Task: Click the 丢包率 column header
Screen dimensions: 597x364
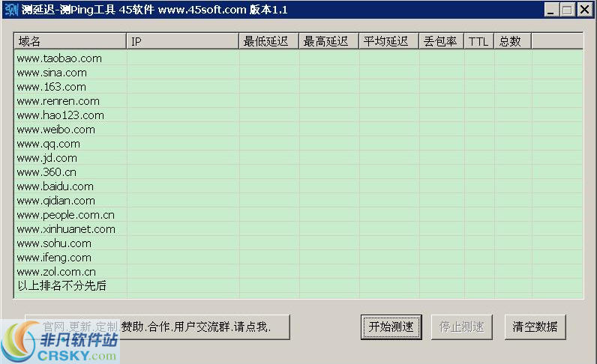Action: (x=441, y=41)
